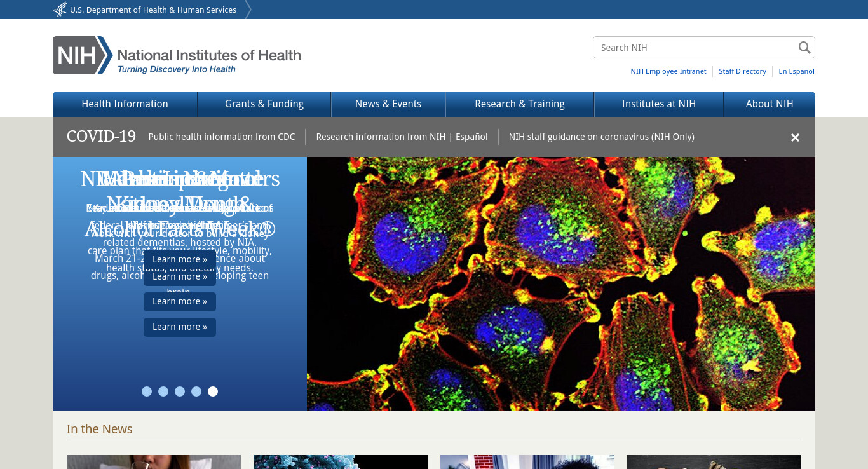
Task: Open the Staff Directory link
Action: [x=742, y=71]
